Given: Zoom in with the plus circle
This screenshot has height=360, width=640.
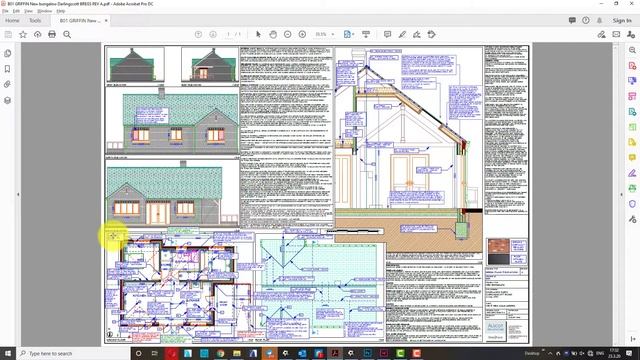Looking at the screenshot, I should tap(302, 35).
